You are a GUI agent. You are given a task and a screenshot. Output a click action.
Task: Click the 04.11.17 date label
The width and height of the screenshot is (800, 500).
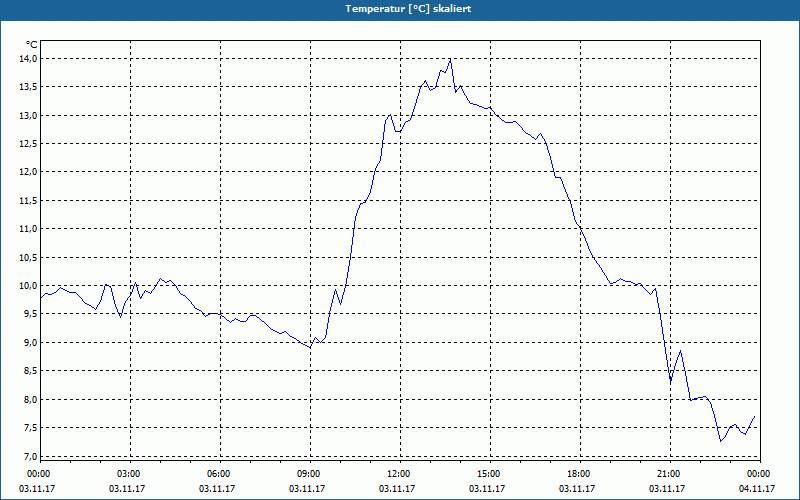757,488
